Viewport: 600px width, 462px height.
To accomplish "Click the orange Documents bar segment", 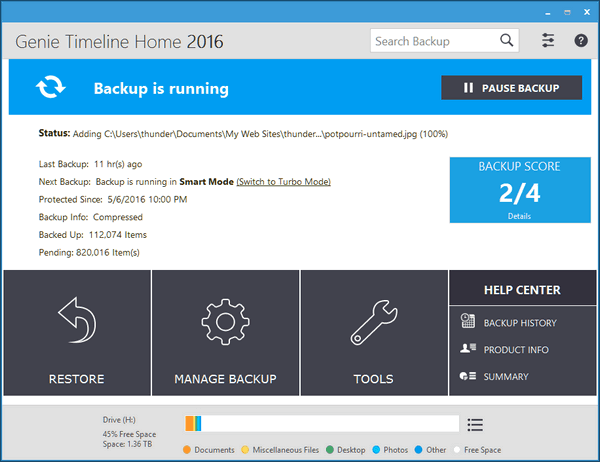I will (189, 424).
